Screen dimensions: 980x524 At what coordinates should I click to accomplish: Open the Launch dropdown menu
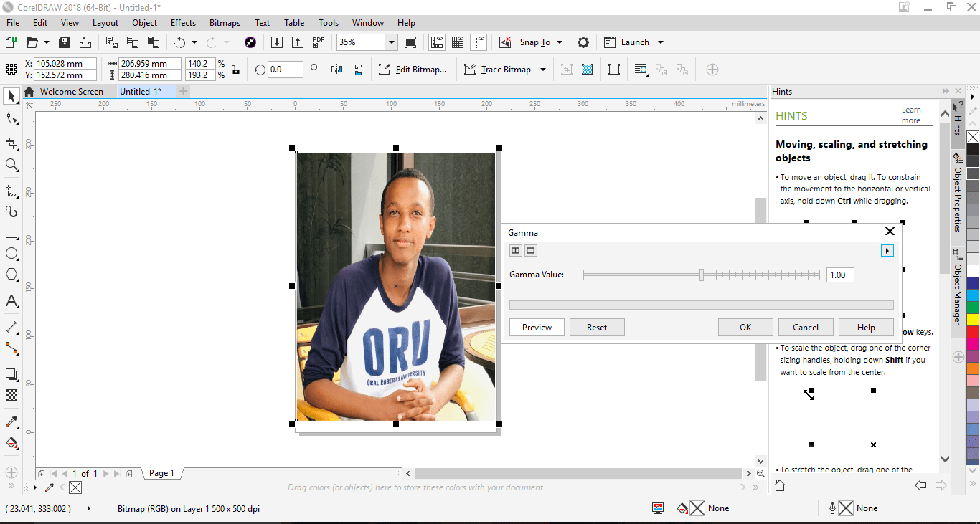point(661,42)
